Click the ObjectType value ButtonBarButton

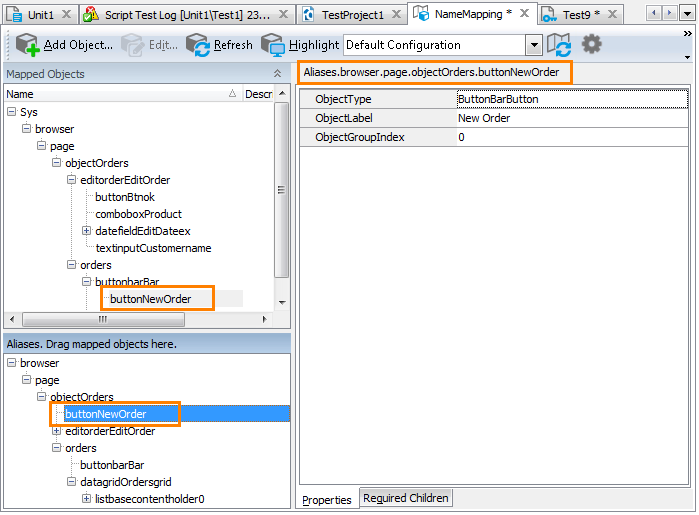point(572,99)
